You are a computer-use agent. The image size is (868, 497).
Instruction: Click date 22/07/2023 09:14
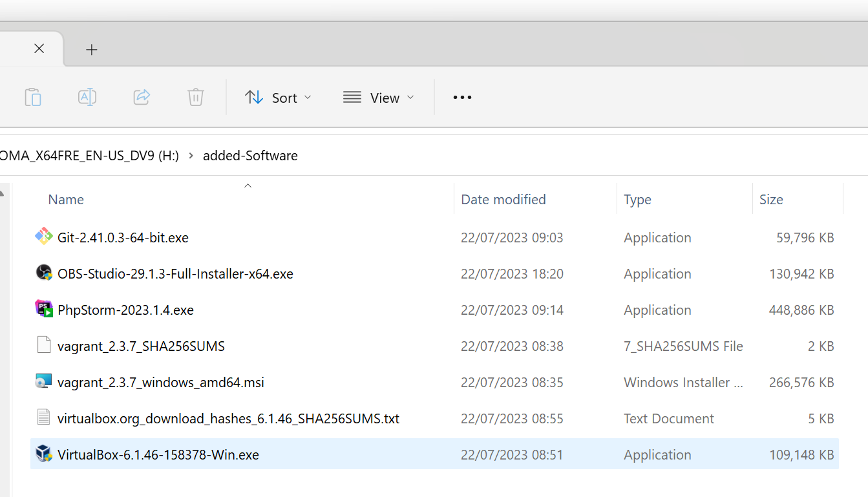tap(512, 310)
